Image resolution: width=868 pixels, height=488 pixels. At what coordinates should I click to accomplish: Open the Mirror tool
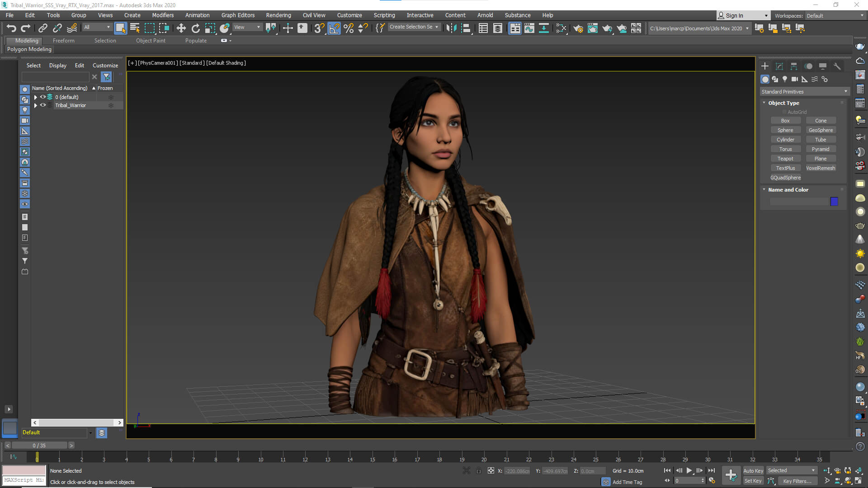pyautogui.click(x=451, y=28)
